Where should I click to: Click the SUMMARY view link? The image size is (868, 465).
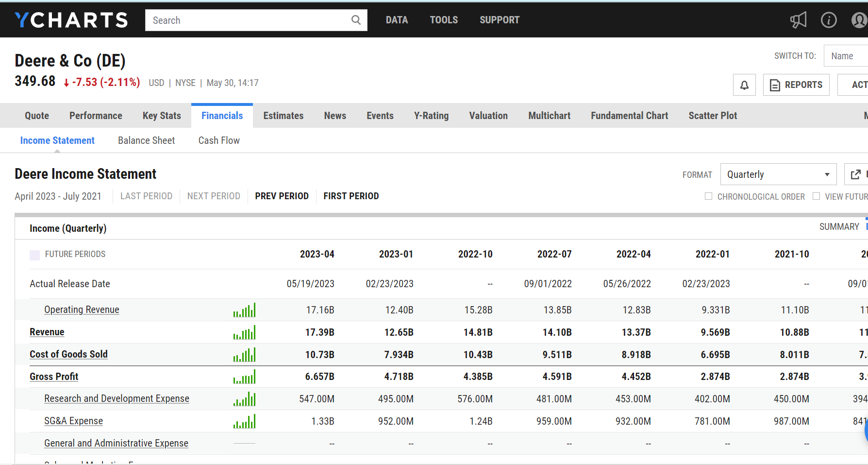(839, 227)
